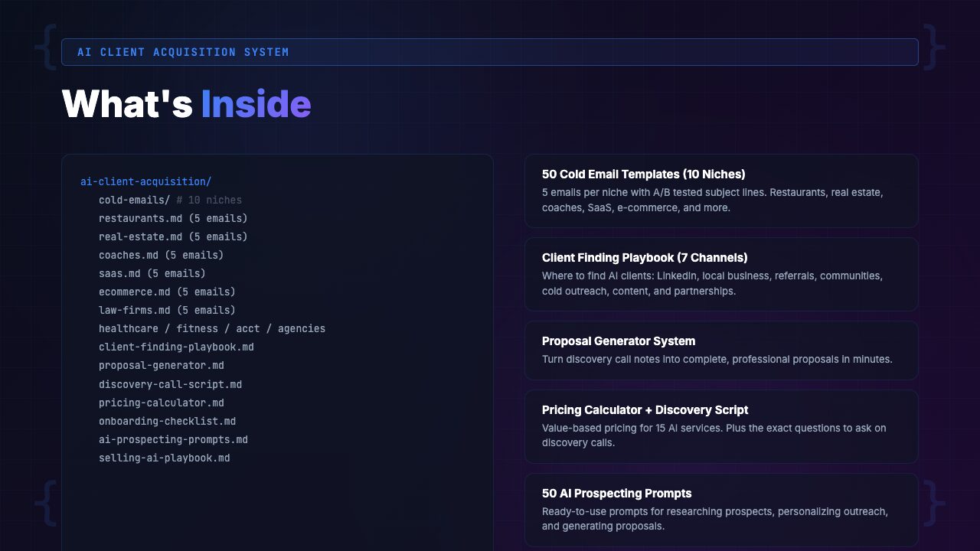Image resolution: width=980 pixels, height=551 pixels.
Task: Click the Client Finding Playbook card
Action: tap(720, 274)
